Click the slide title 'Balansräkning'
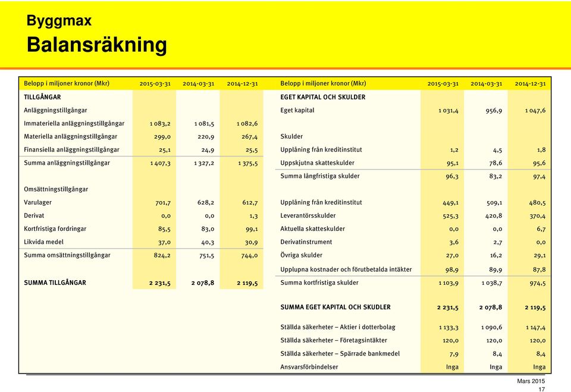 click(x=97, y=45)
